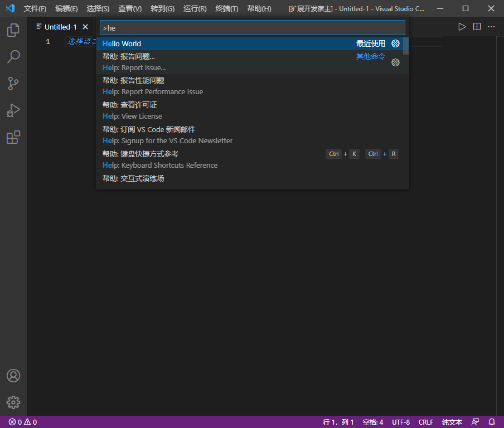Screen dimensions: 504x428
Task: Click the 选择语言 link in editor
Action: tap(81, 41)
